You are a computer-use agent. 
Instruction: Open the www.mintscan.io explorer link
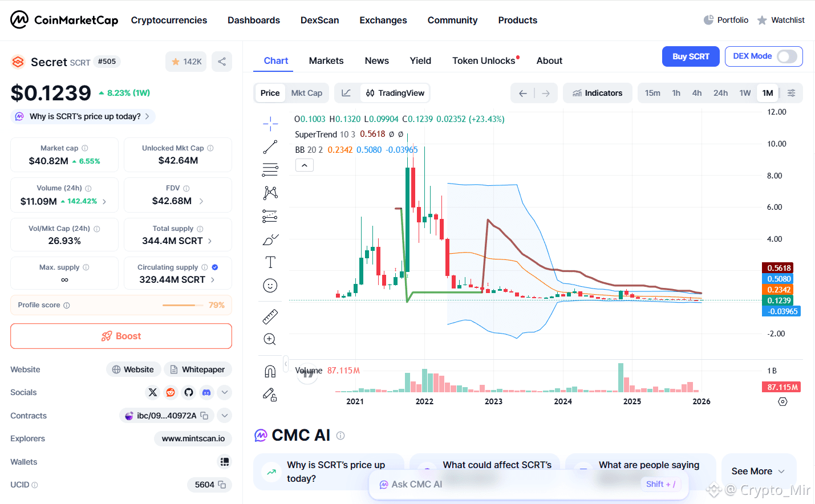tap(193, 438)
